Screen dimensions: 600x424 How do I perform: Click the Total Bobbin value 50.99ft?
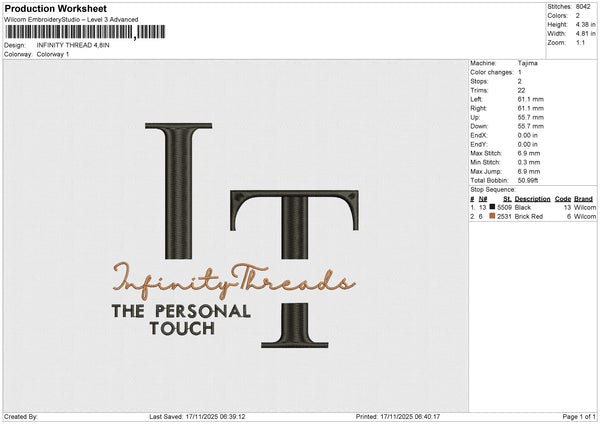click(528, 180)
